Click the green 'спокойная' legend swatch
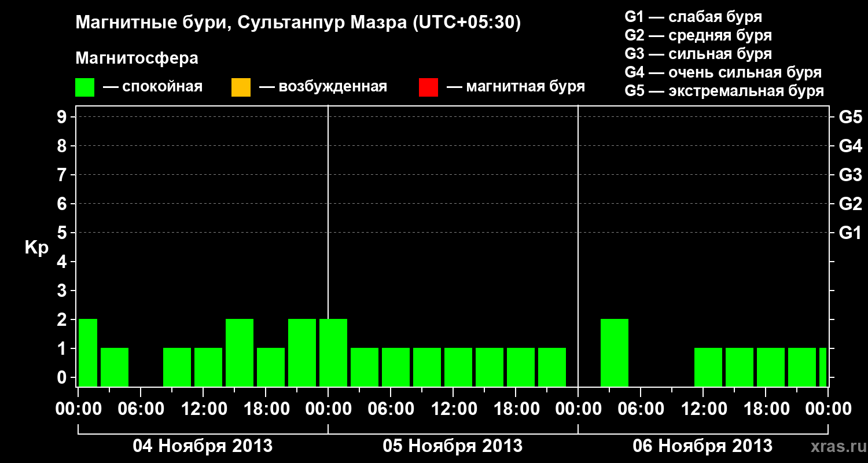Screen dimensions: 868x463 pos(85,87)
